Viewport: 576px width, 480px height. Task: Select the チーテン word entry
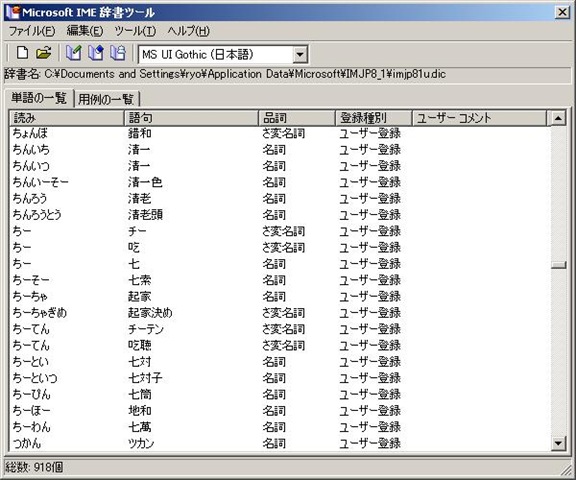[x=146, y=329]
